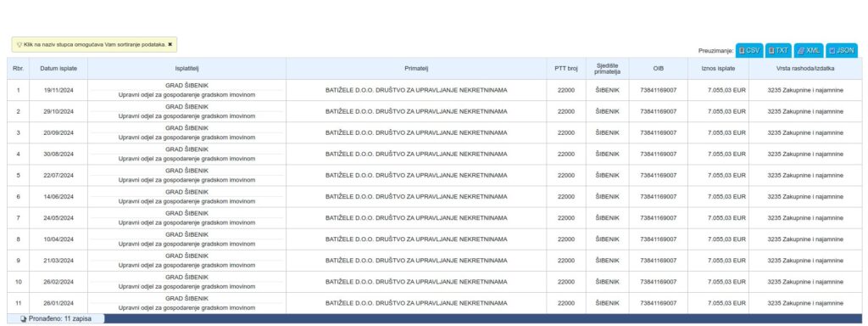Sort by Isplatitelj column header
Screen dimensions: 868x326
pos(187,69)
